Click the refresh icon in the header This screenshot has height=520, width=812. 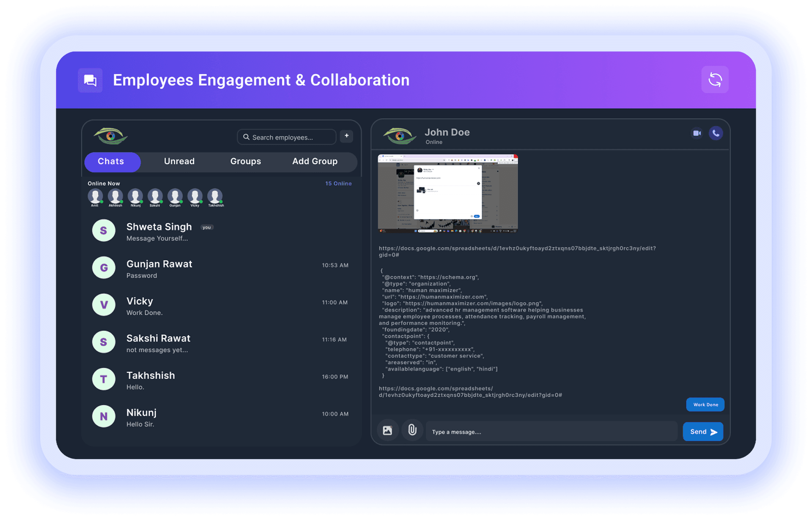pos(715,80)
